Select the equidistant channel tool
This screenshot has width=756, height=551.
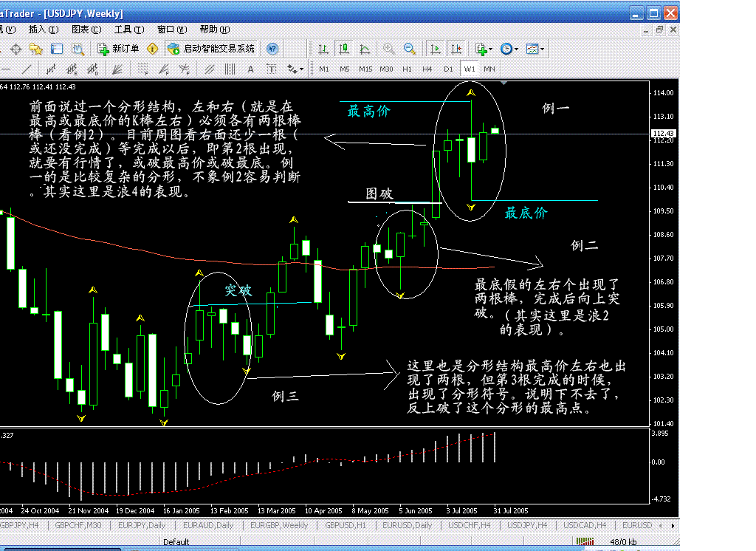(x=51, y=69)
